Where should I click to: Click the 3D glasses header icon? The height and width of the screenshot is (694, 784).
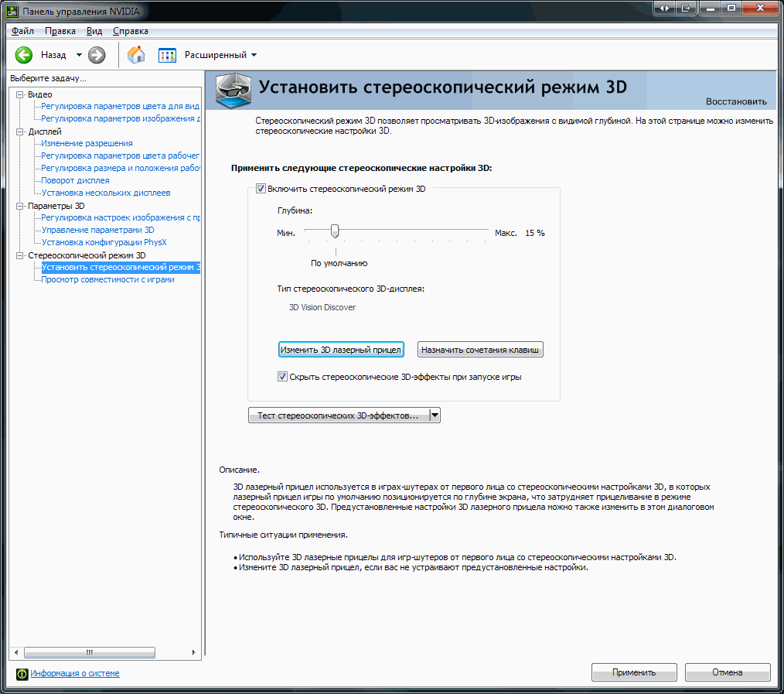point(233,90)
